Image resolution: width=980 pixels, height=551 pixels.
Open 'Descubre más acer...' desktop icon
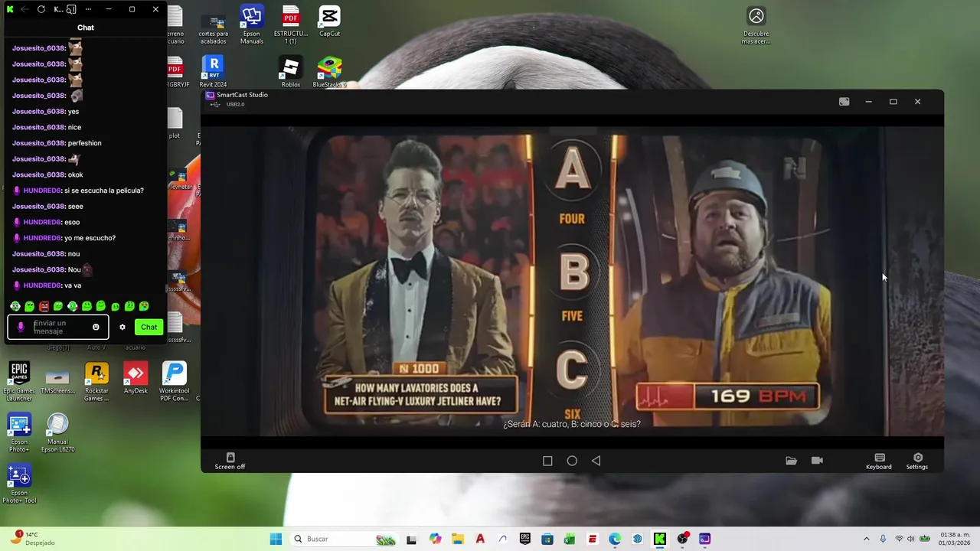click(x=756, y=24)
